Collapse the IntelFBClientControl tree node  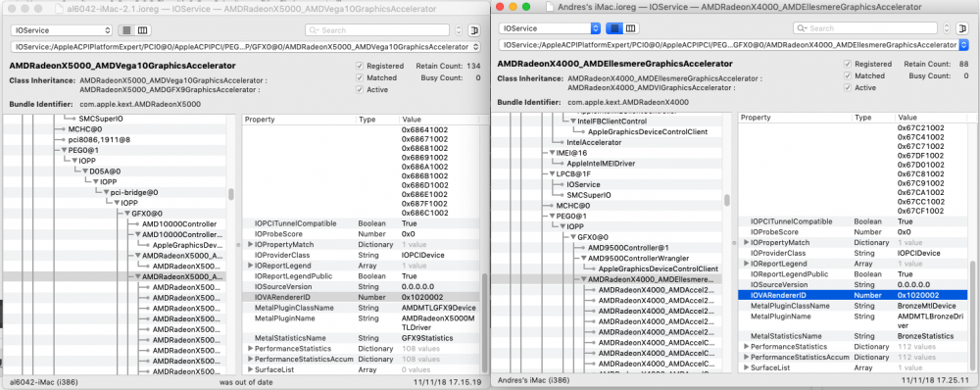click(x=573, y=122)
